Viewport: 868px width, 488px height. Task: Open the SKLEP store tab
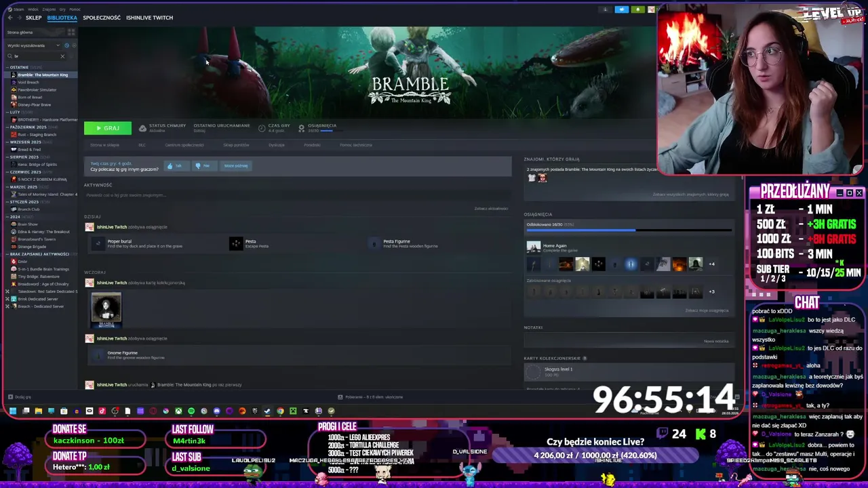click(33, 18)
